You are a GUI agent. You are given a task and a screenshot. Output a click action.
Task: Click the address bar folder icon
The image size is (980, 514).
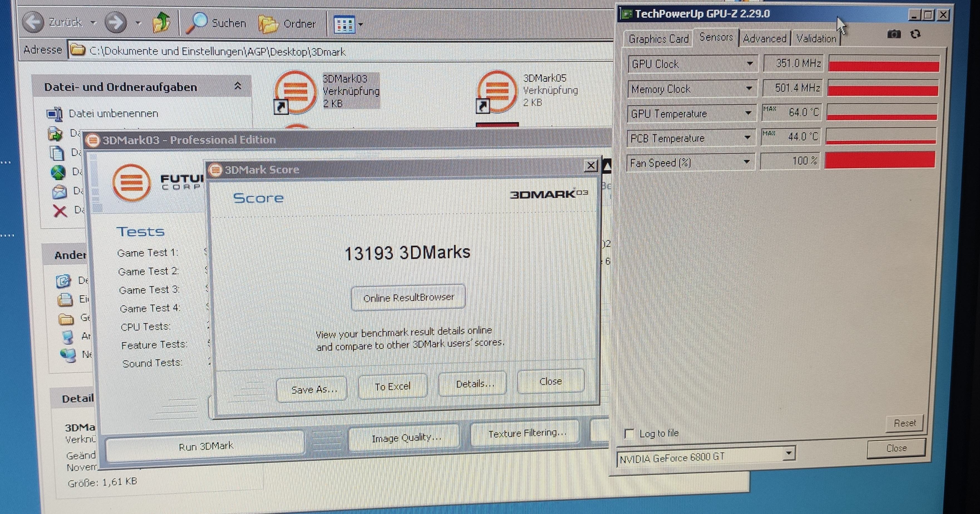(78, 50)
